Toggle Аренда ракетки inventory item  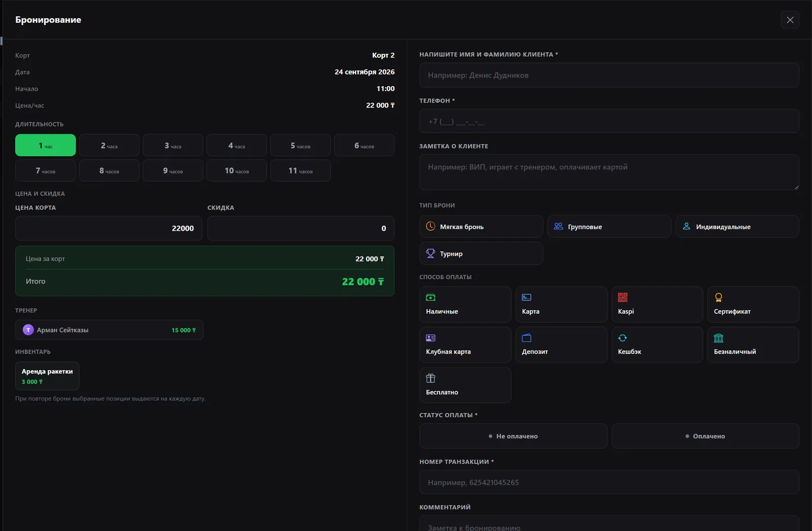pyautogui.click(x=47, y=376)
